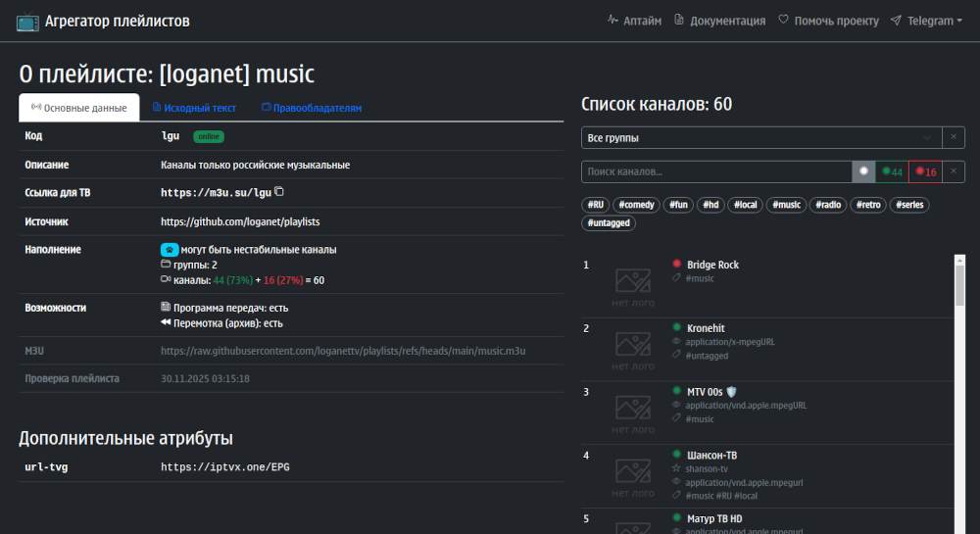Click the camera icon beside каналы count
Screen dimensions: 980x534
(x=166, y=279)
